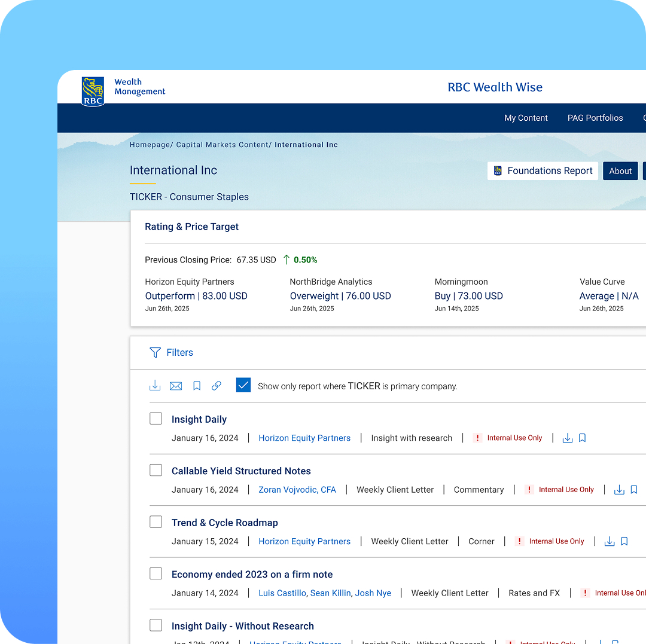Select Economy ended 2023 checkbox
The width and height of the screenshot is (646, 644).
click(156, 573)
